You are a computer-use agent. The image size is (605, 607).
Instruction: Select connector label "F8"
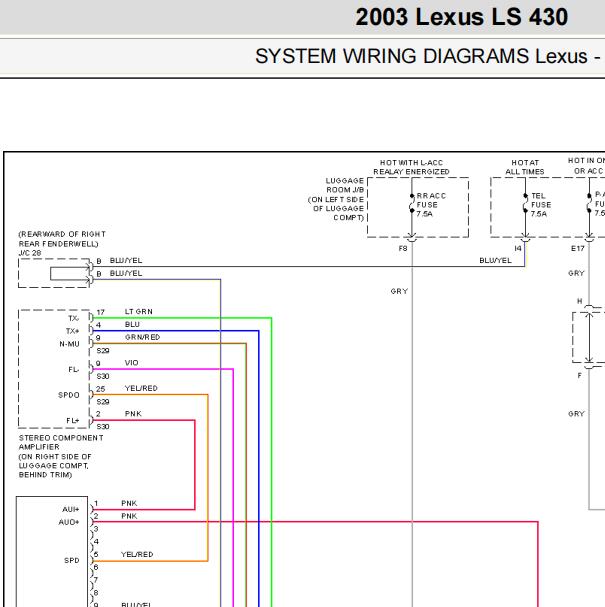pos(403,249)
